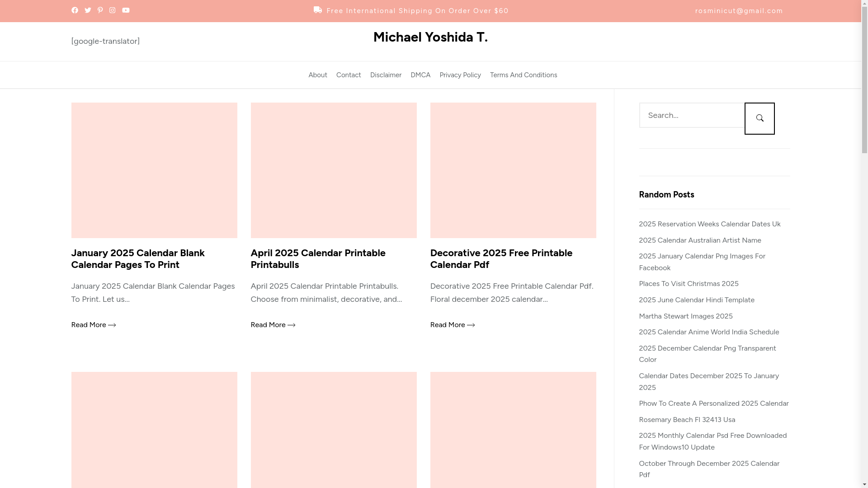Open Calendar Dates December 2025 To January 2025

pyautogui.click(x=709, y=382)
